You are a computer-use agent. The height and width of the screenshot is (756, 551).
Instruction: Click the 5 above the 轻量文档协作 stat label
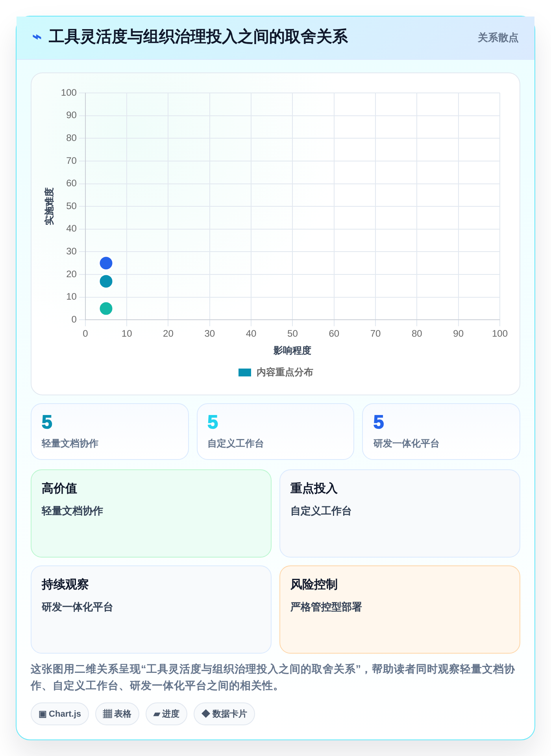pyautogui.click(x=47, y=422)
